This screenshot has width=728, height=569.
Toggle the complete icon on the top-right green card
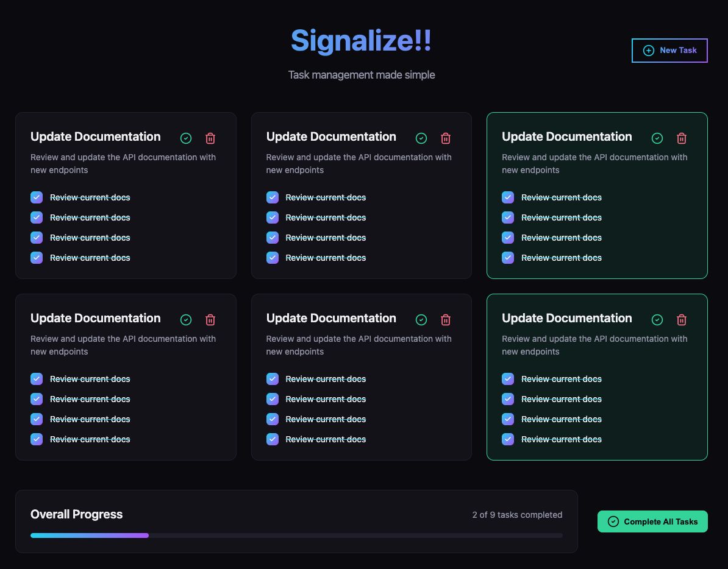pyautogui.click(x=657, y=138)
